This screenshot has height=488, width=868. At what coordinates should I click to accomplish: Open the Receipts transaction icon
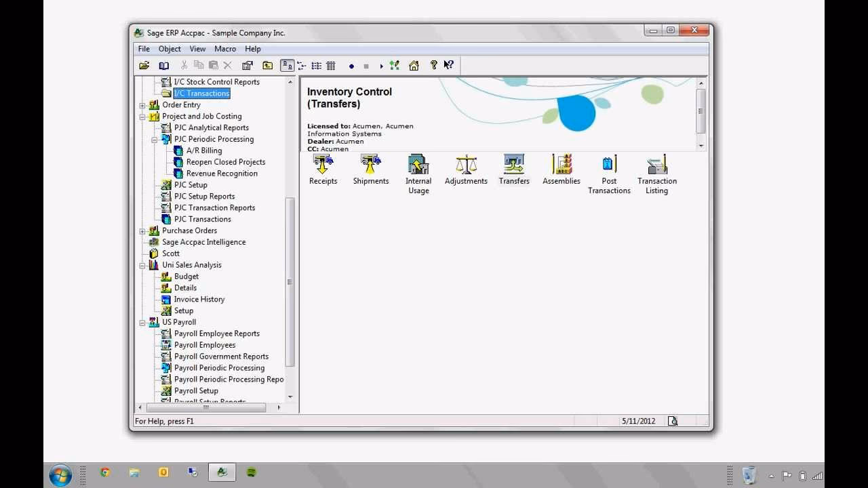coord(323,167)
